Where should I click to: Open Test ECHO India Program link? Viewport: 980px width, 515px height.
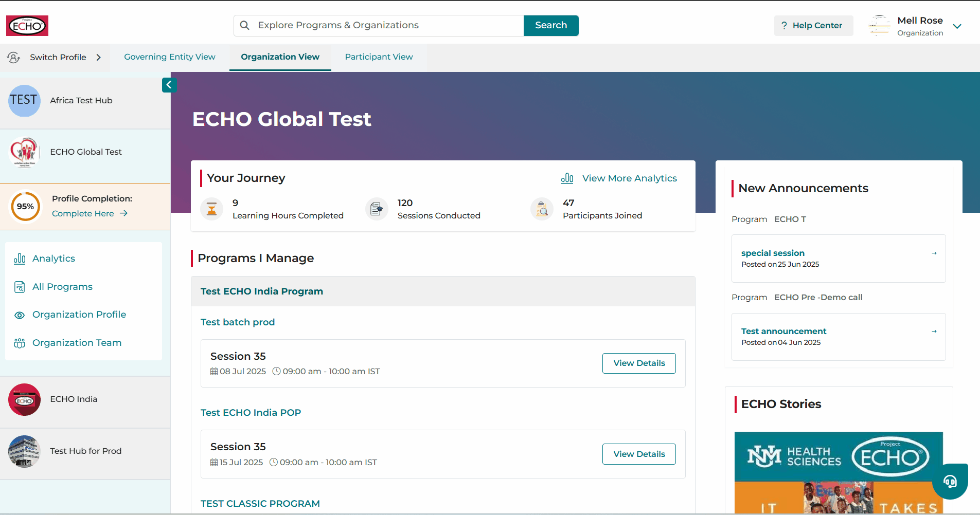point(262,291)
